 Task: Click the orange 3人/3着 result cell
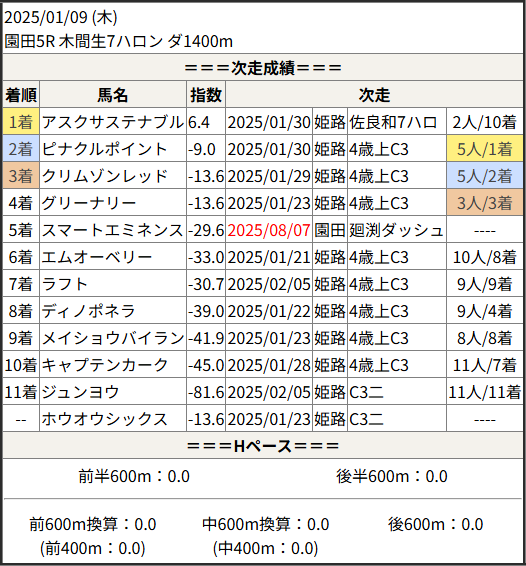pyautogui.click(x=484, y=203)
